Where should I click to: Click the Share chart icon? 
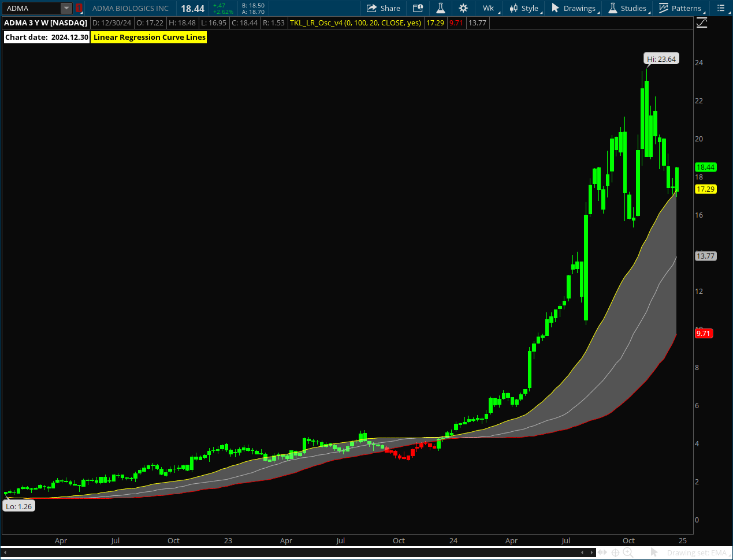click(x=383, y=8)
